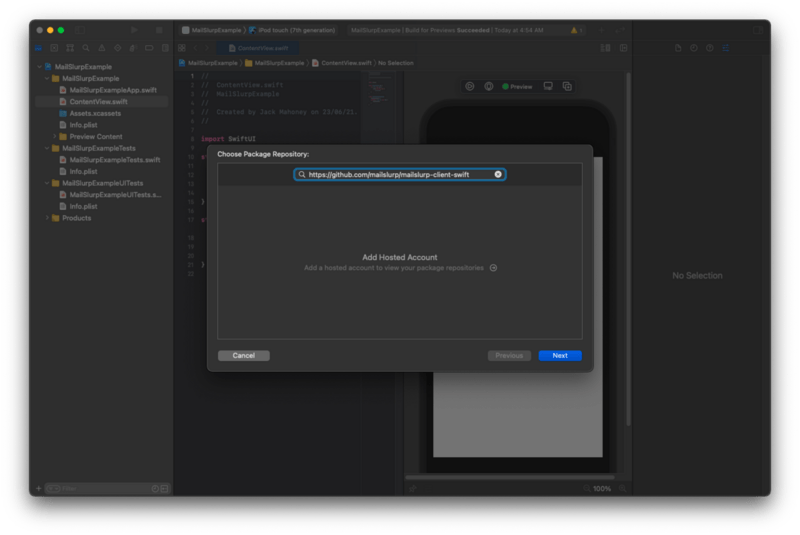This screenshot has width=800, height=535.
Task: Open the related items grid menu
Action: coord(182,48)
